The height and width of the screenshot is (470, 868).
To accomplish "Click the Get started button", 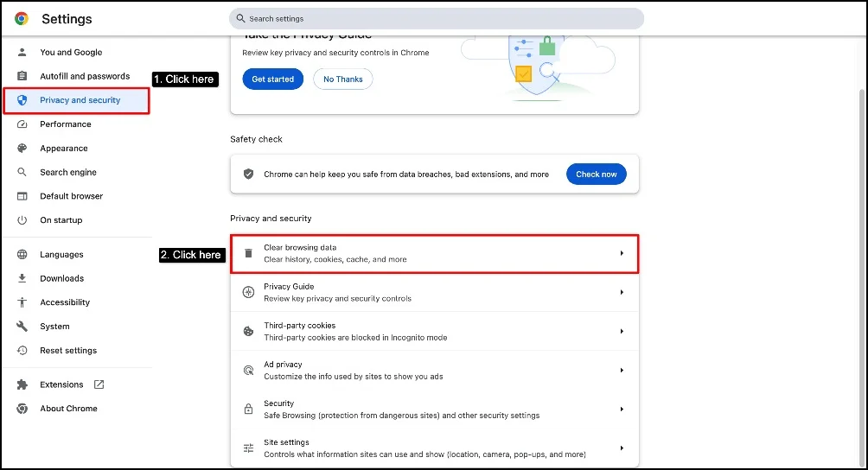I will click(273, 79).
